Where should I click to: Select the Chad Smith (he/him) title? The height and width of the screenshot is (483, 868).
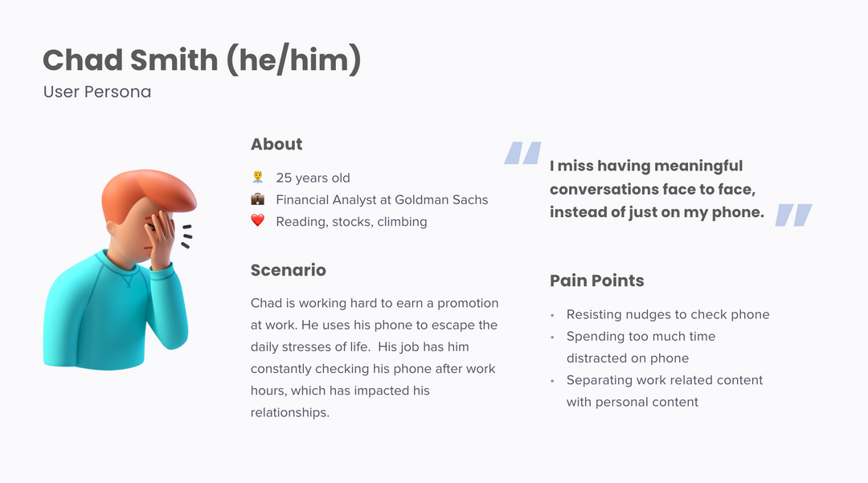pos(202,59)
